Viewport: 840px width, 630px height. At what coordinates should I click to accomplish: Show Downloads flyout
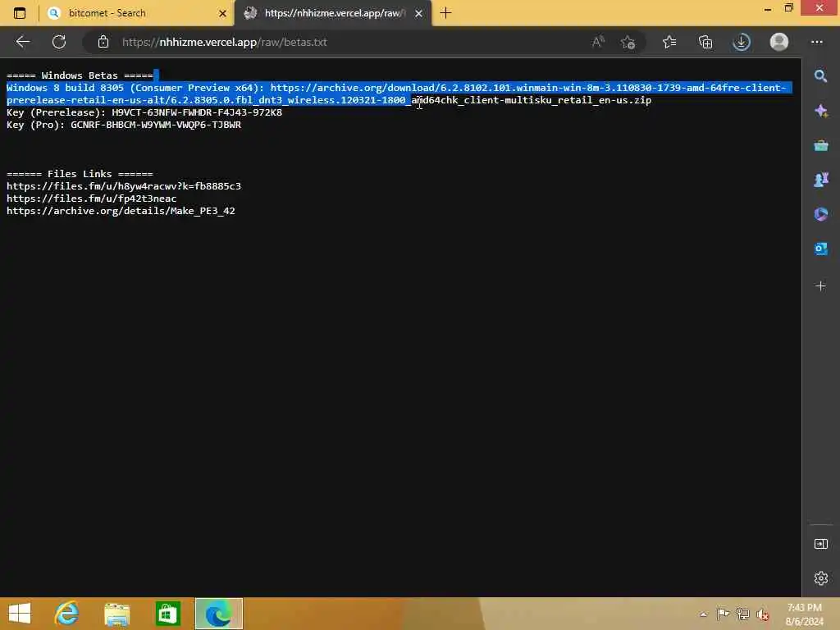(742, 42)
